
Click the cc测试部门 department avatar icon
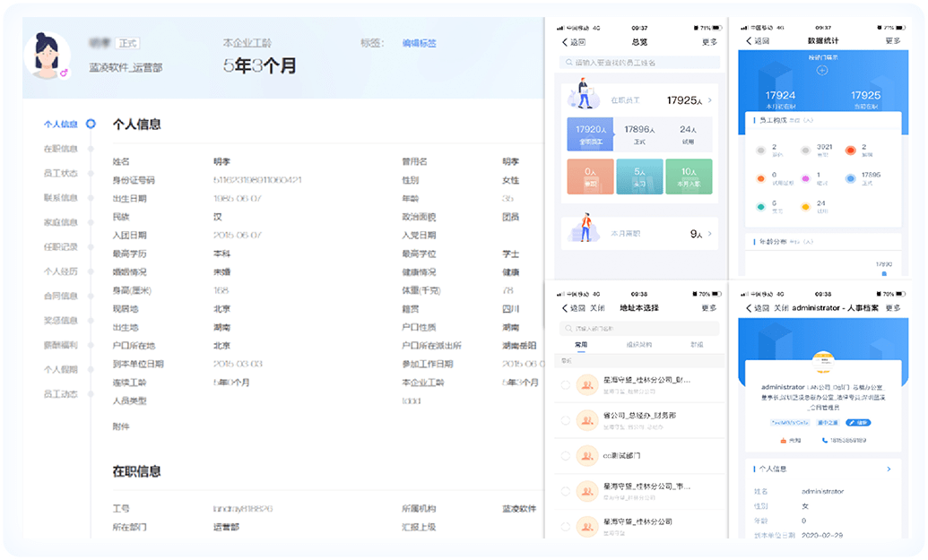[x=587, y=455]
